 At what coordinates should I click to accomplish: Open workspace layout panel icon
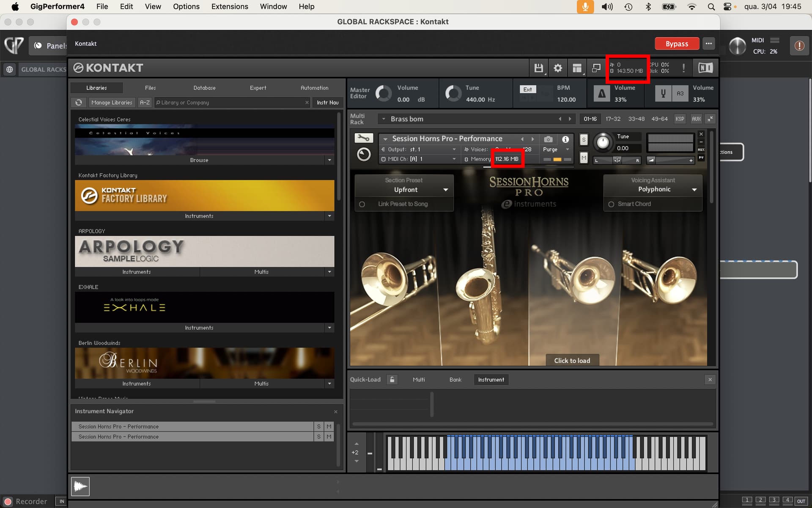pos(577,68)
